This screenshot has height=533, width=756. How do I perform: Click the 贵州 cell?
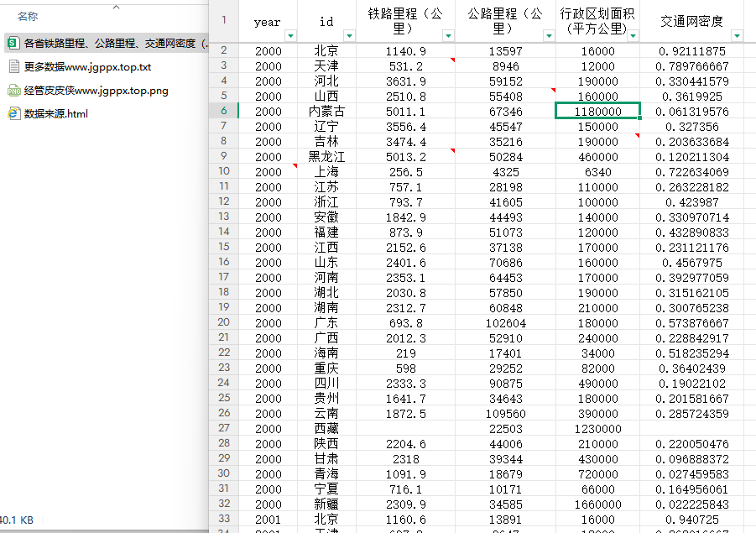click(326, 399)
